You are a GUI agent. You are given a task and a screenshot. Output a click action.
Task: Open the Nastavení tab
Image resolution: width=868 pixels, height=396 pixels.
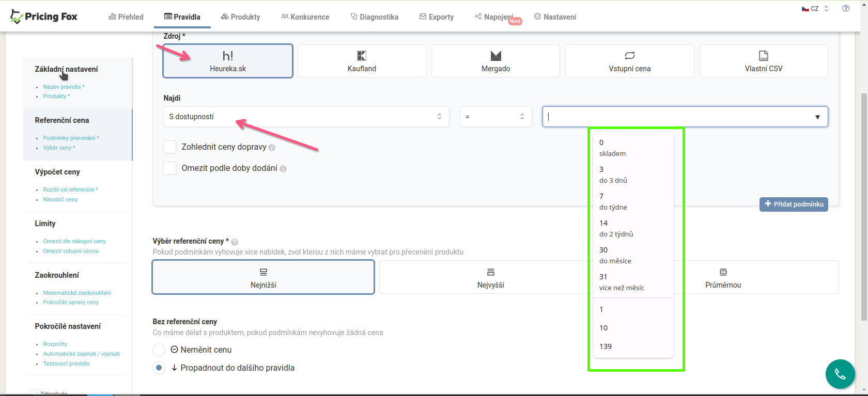[x=555, y=17]
